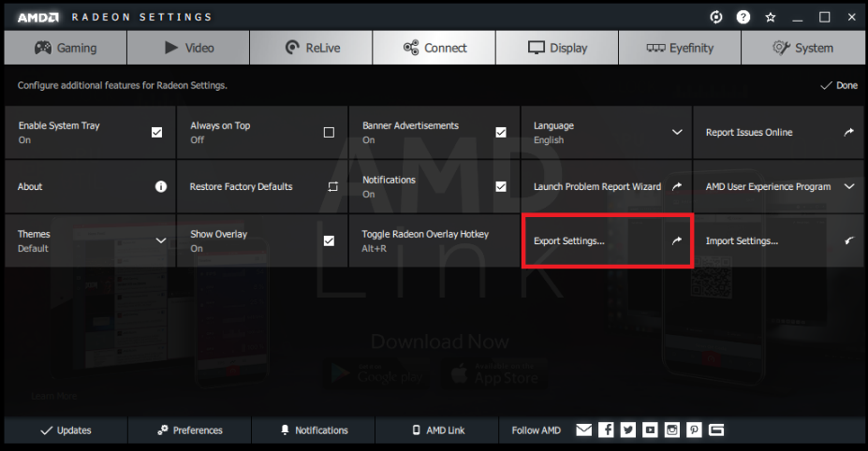Viewport: 868px width, 451px height.
Task: Click the Toggle Radeon Overlay Hotkey tile
Action: [434, 240]
